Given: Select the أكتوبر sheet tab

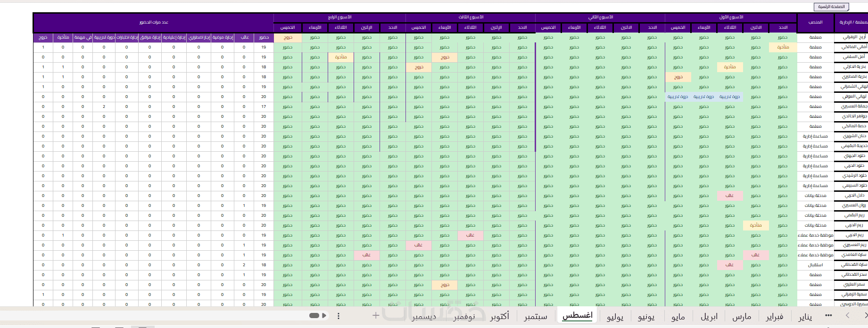Looking at the screenshot, I should (500, 316).
